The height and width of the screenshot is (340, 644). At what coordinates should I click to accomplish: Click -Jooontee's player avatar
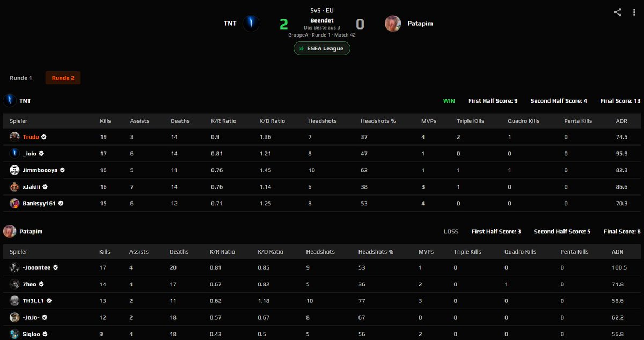(x=14, y=267)
